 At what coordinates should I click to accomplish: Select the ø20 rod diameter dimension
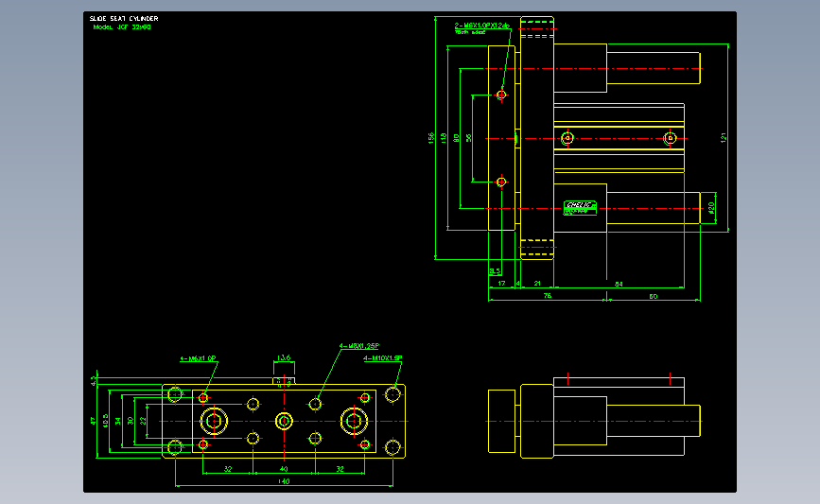click(x=711, y=208)
